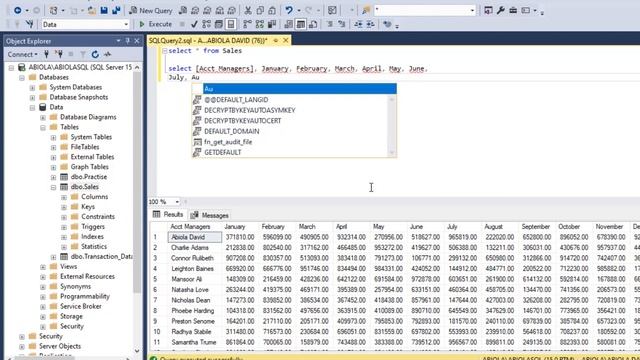Screen dimensions: 640x360
Task: Open the Undo history dropdown arrow
Action: (298, 10)
